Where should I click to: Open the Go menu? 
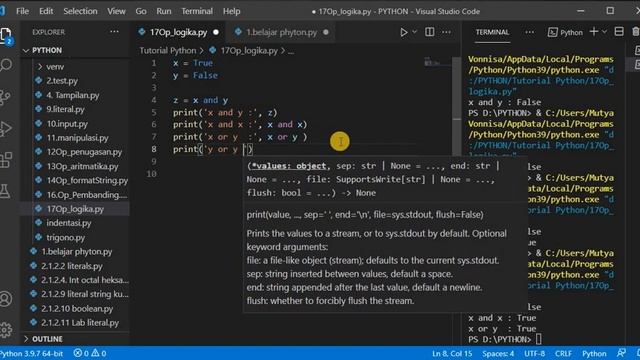point(141,11)
